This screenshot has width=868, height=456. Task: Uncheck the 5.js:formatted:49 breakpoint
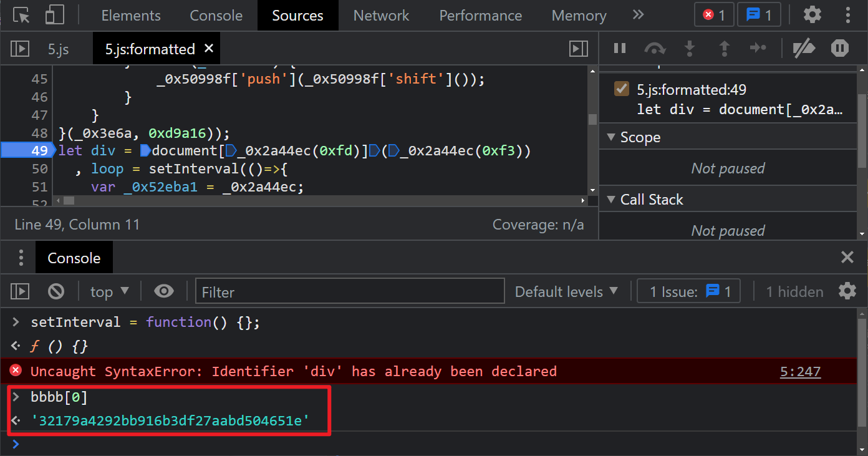(621, 89)
